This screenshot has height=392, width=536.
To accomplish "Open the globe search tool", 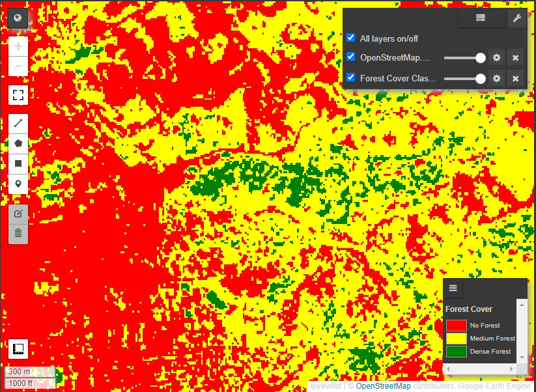I will pos(18,18).
